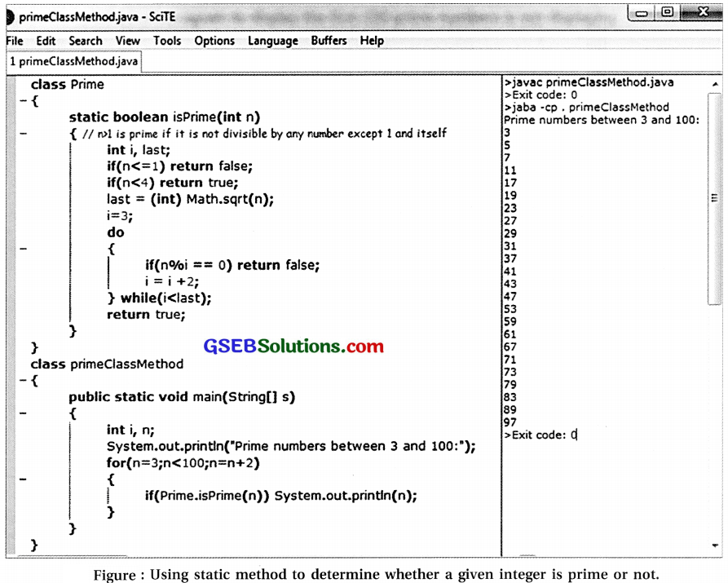Viewport: 728px width, 583px height.
Task: Open the Options menu
Action: pos(216,41)
